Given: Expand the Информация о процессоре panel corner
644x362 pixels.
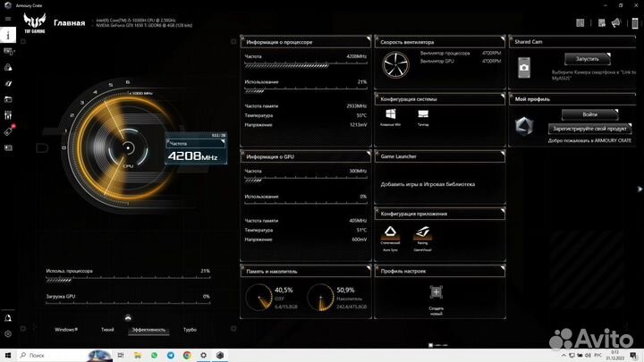Looking at the screenshot, I should coord(368,39).
